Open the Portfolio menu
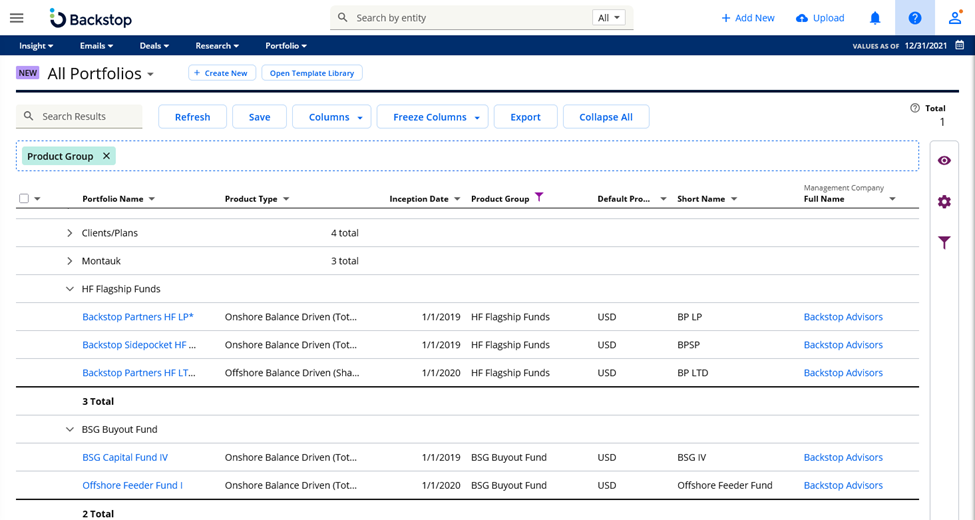The height and width of the screenshot is (520, 975). (x=286, y=46)
